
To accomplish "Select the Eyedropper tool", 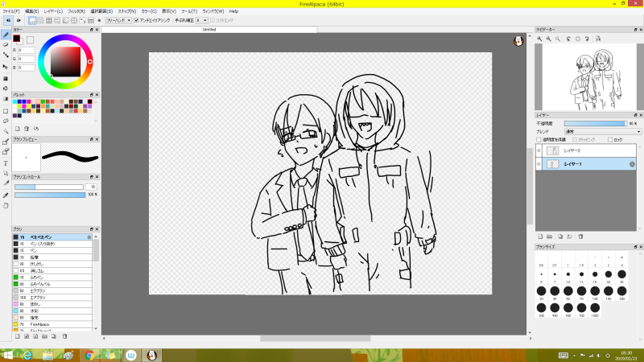I will (x=6, y=195).
